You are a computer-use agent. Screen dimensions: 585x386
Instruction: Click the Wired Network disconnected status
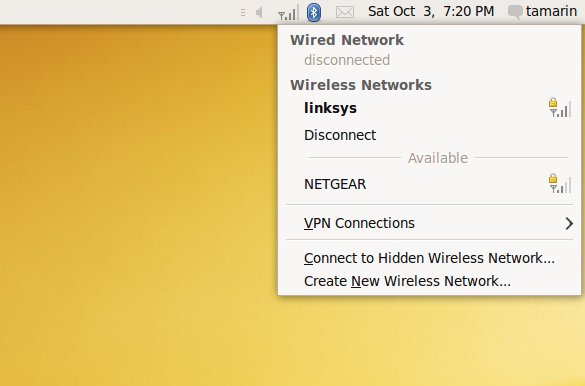click(x=347, y=60)
